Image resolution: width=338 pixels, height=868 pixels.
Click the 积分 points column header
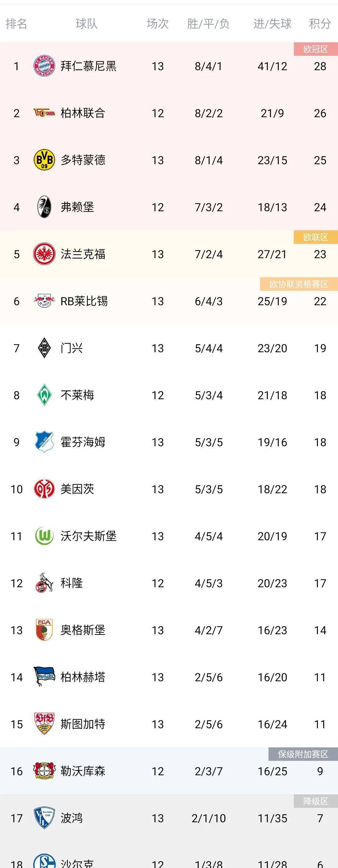coord(320,24)
